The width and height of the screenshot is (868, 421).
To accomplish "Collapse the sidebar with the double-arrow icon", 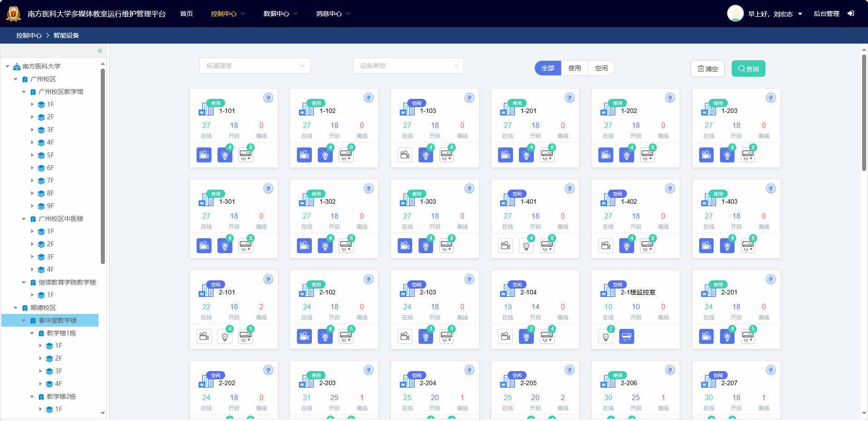I will [x=100, y=51].
